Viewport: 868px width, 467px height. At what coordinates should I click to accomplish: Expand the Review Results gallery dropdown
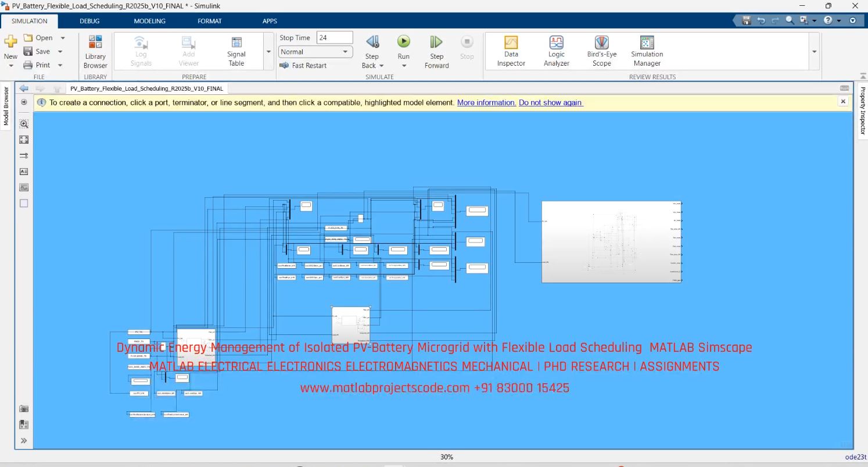[x=814, y=52]
